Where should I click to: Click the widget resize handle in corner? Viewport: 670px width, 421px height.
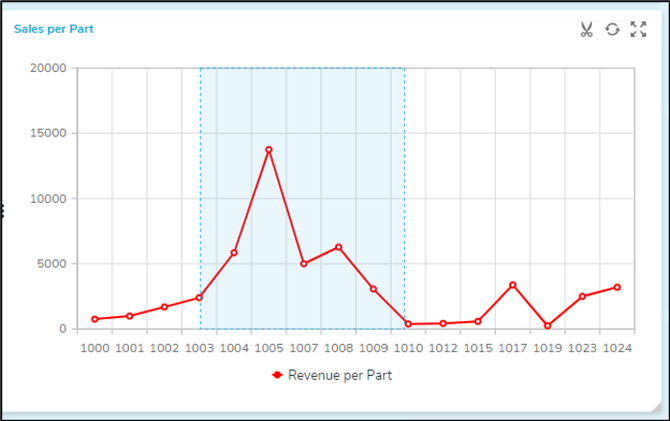point(657,408)
